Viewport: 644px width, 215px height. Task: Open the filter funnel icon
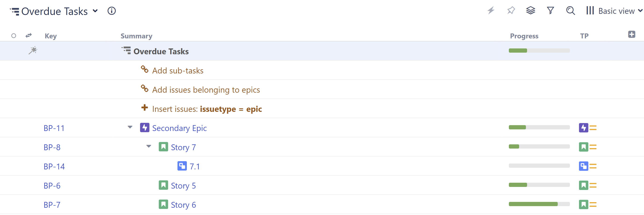pos(550,11)
